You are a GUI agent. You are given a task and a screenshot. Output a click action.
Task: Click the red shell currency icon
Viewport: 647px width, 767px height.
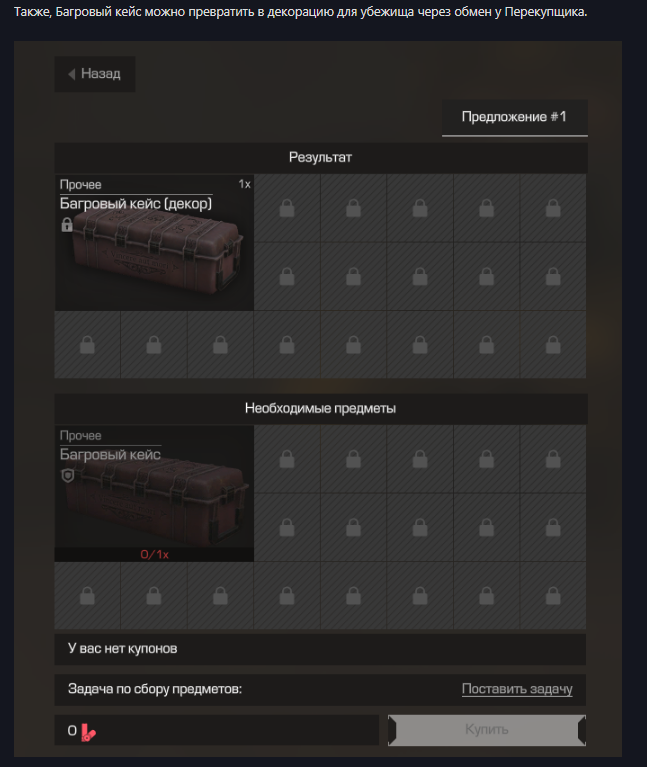coord(89,732)
